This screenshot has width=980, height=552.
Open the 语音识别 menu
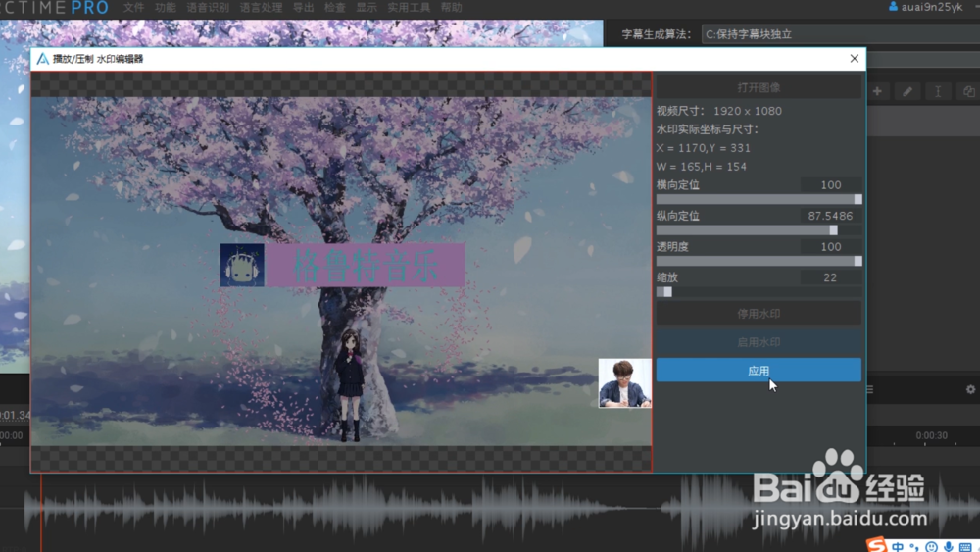208,8
